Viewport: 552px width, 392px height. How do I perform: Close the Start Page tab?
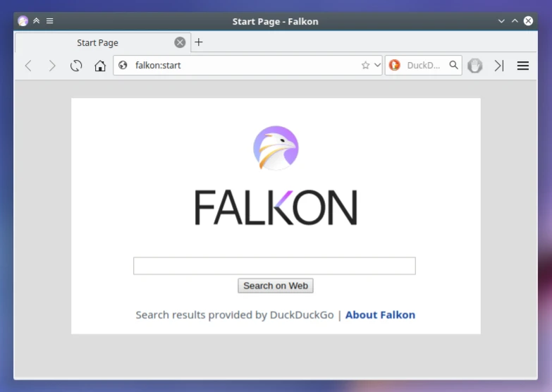180,42
